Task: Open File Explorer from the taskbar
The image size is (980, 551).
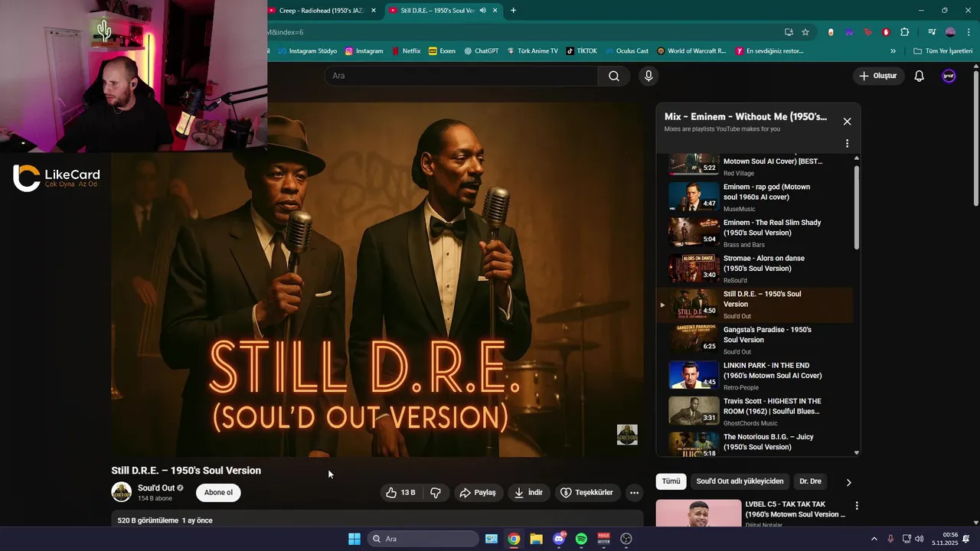Action: pos(536,539)
